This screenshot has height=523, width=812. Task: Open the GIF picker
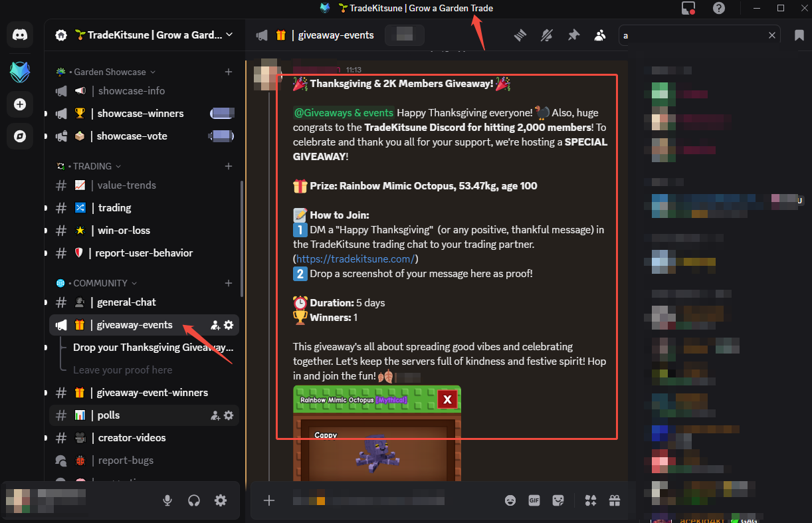click(x=534, y=500)
